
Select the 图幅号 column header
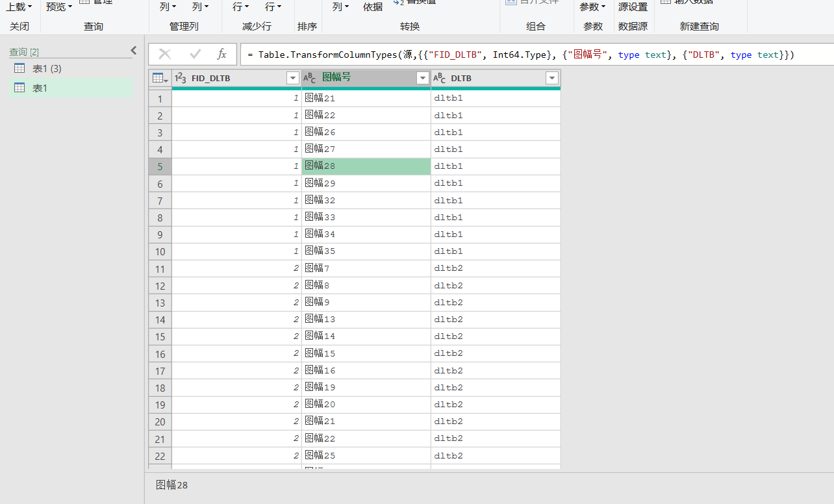(x=366, y=79)
